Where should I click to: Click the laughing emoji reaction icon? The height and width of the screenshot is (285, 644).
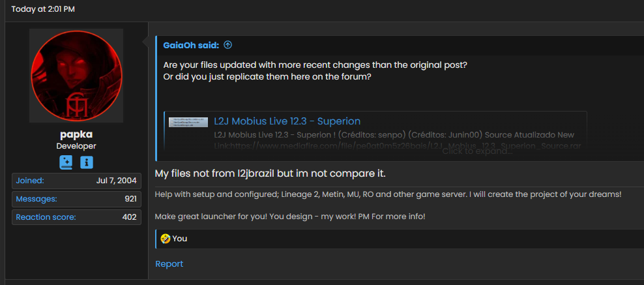point(166,239)
